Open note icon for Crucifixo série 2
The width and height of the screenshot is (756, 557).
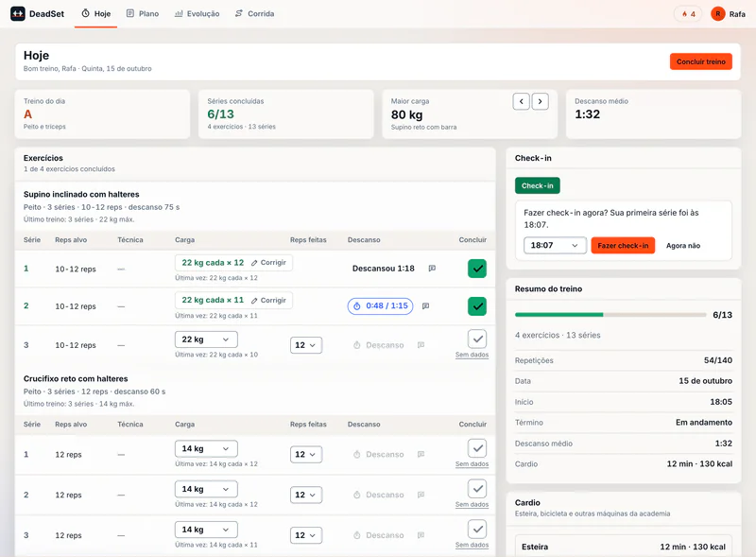coord(421,495)
